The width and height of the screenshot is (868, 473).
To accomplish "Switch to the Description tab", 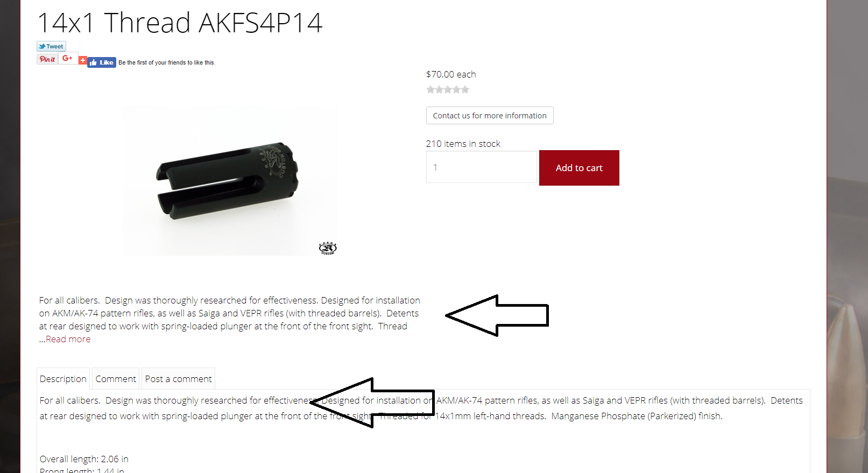I will click(63, 379).
